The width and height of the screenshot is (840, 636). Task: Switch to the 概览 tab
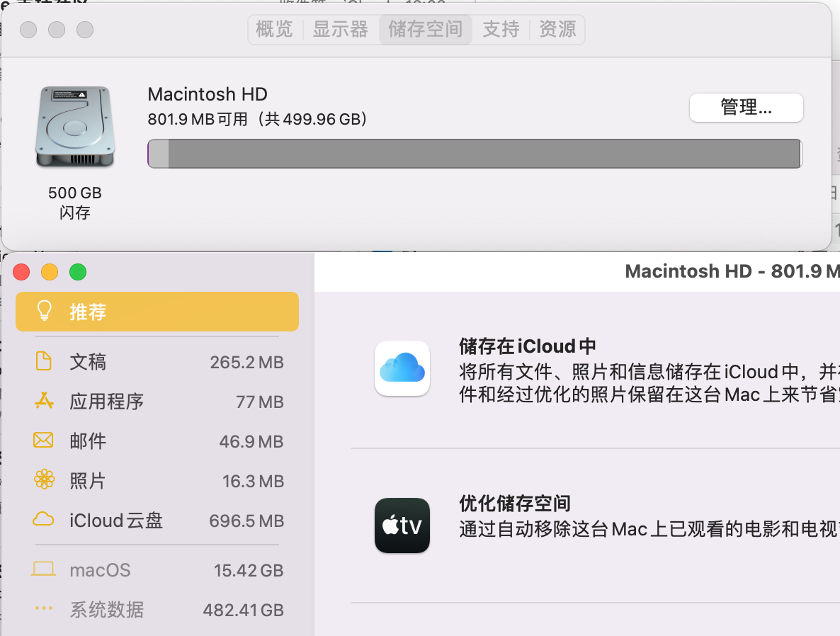click(x=274, y=30)
